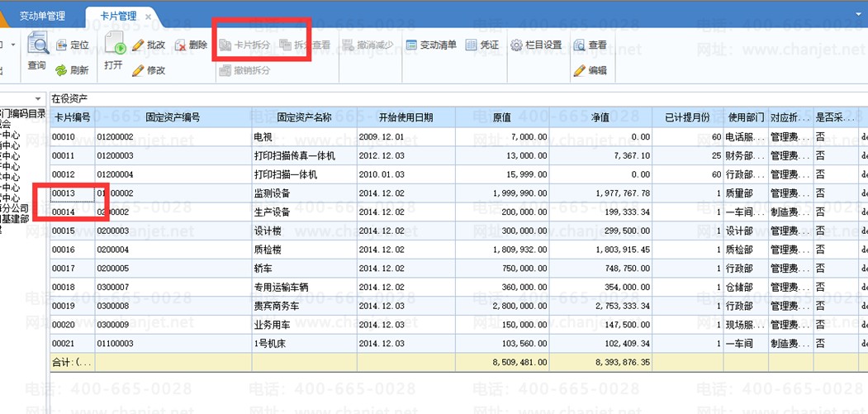Click the 使用部门 column header

point(746,117)
